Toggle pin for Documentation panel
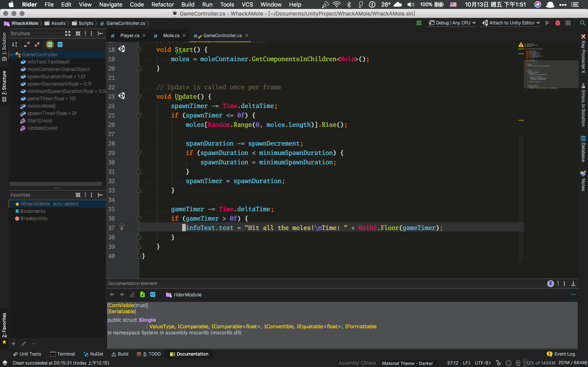The width and height of the screenshot is (588, 367). [550, 283]
